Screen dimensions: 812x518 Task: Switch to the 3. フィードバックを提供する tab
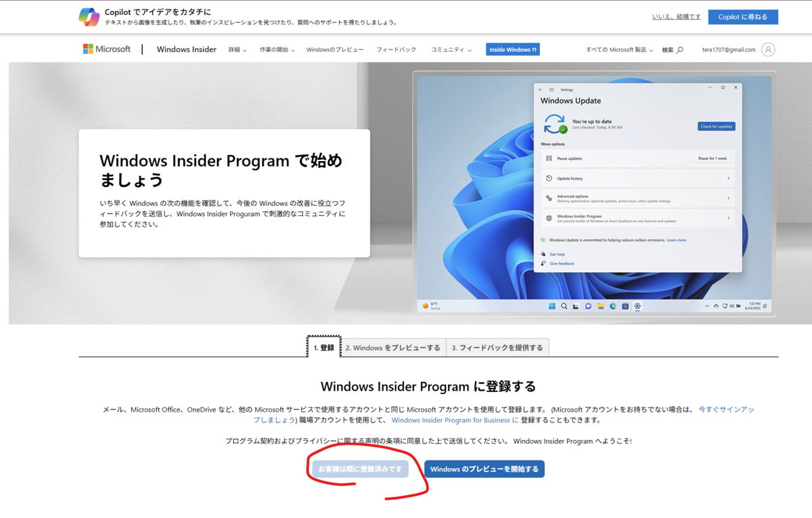[497, 347]
